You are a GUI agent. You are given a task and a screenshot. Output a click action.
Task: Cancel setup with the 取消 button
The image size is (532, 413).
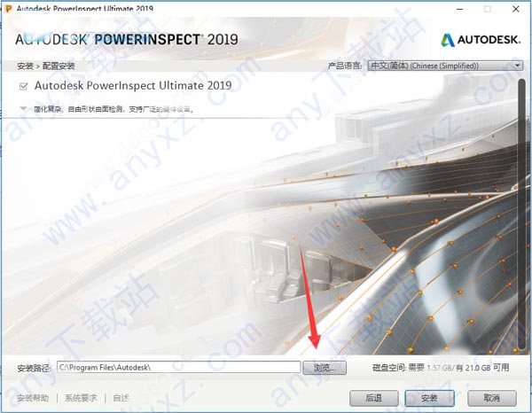coord(491,398)
